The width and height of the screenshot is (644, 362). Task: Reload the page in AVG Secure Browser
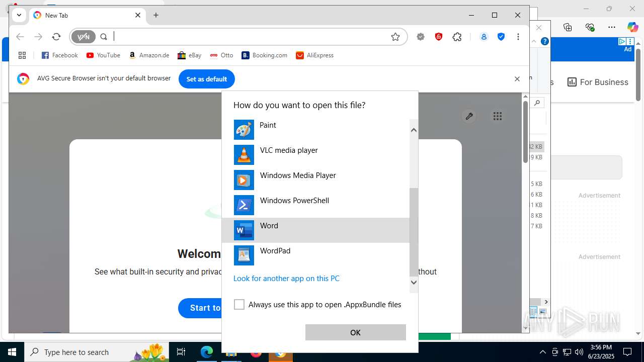click(x=56, y=37)
